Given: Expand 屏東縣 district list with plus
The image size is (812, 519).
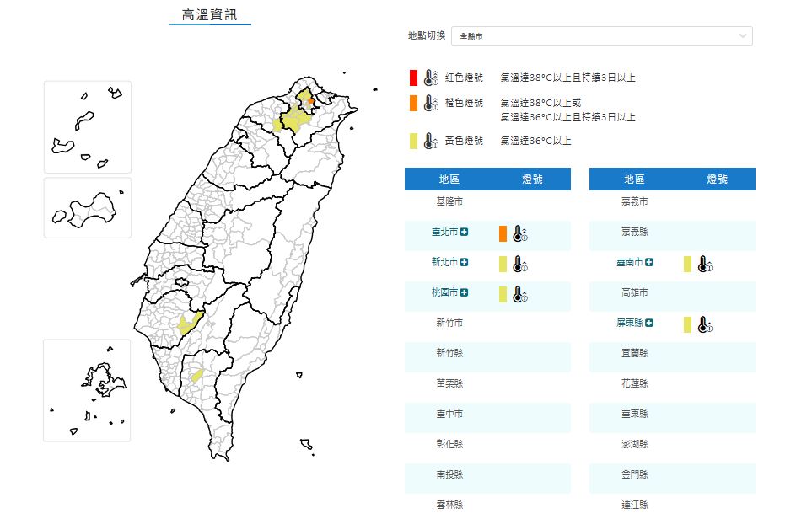Looking at the screenshot, I should 649,323.
